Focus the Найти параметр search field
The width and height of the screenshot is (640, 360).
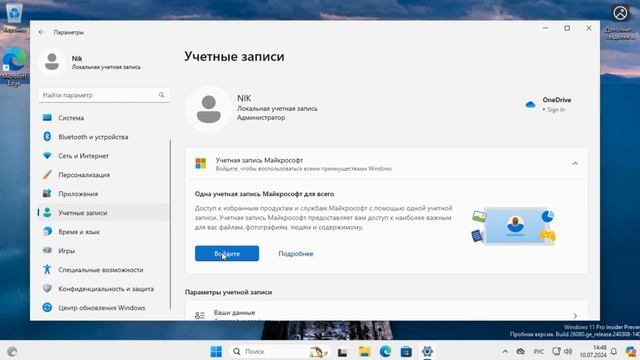pos(104,95)
